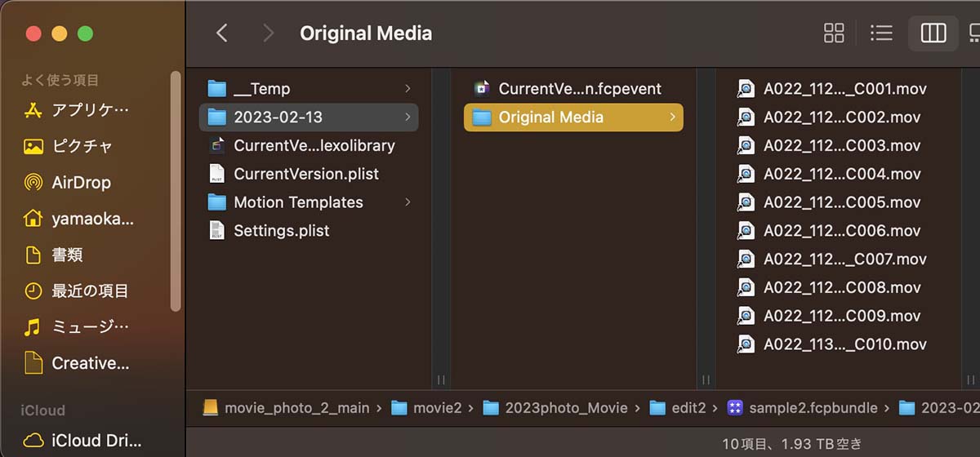Image resolution: width=980 pixels, height=457 pixels.
Task: Click movie2 in the path bar
Action: [426, 407]
